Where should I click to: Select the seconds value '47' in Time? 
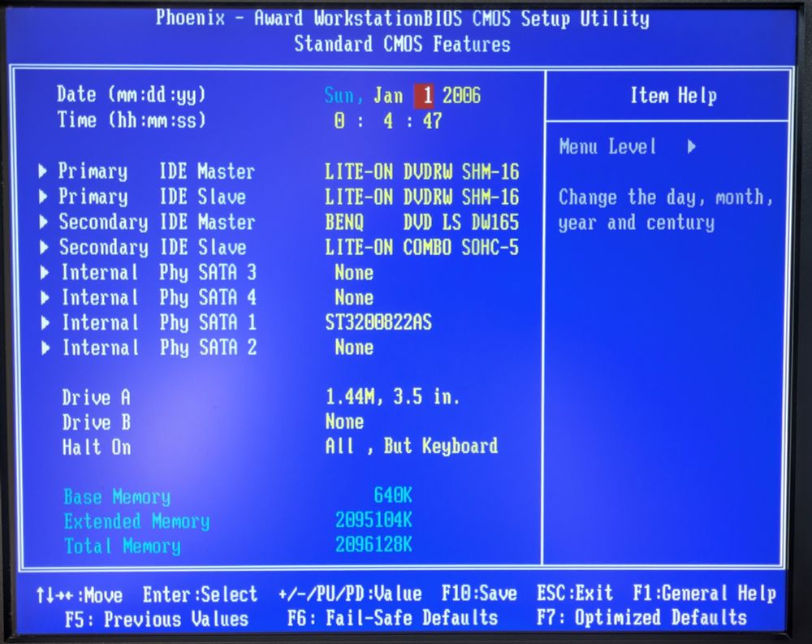433,121
